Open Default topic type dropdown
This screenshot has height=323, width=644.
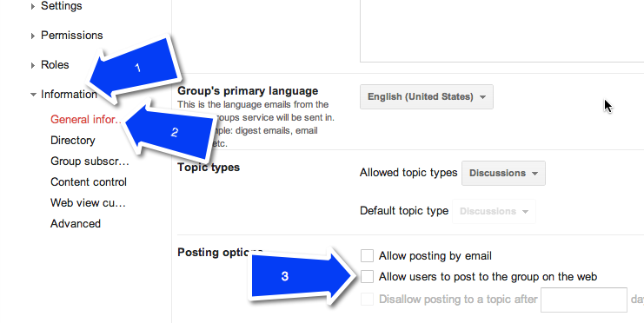[495, 211]
